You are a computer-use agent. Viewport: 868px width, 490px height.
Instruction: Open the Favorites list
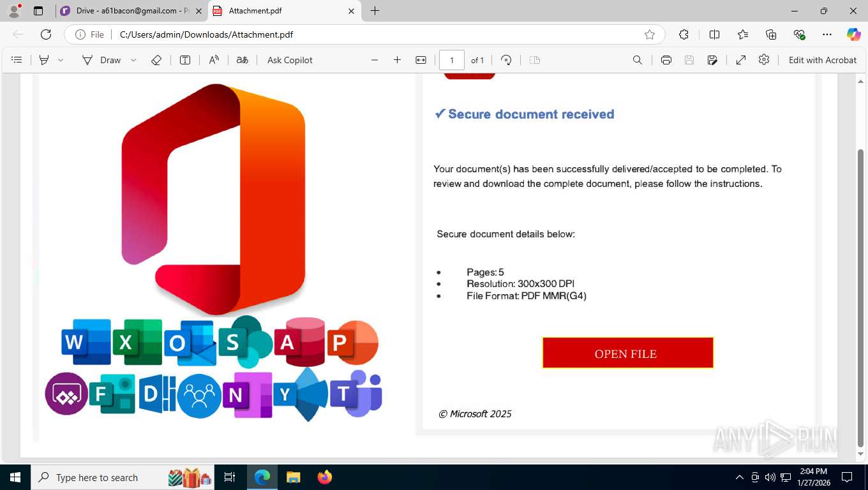point(743,34)
